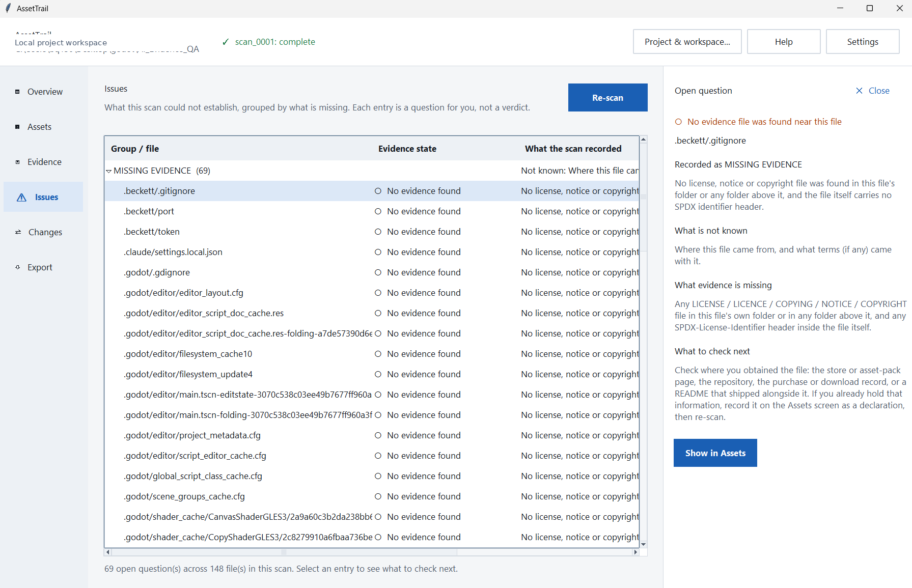Select the CopyShaderGLES3 shader cache row

[372, 537]
